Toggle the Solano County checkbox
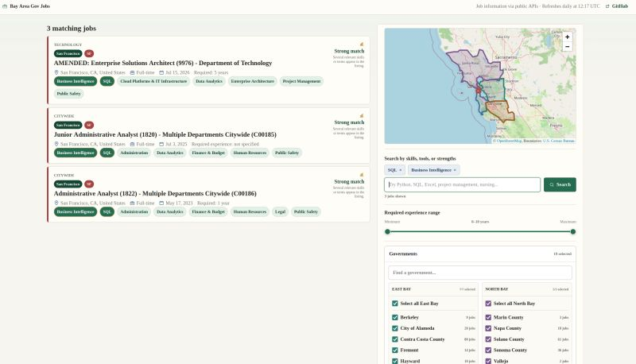This screenshot has width=636, height=364. pyautogui.click(x=488, y=339)
